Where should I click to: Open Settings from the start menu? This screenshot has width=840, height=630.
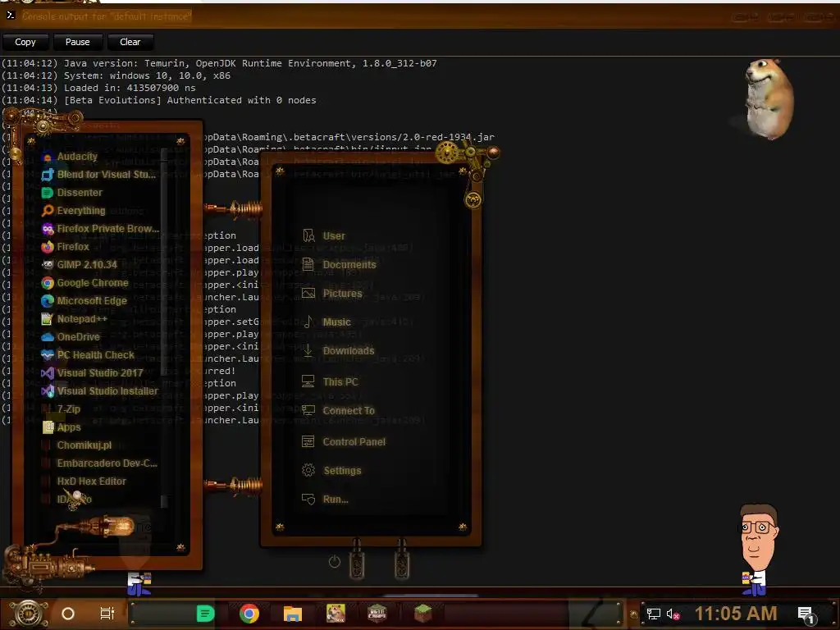click(331, 470)
